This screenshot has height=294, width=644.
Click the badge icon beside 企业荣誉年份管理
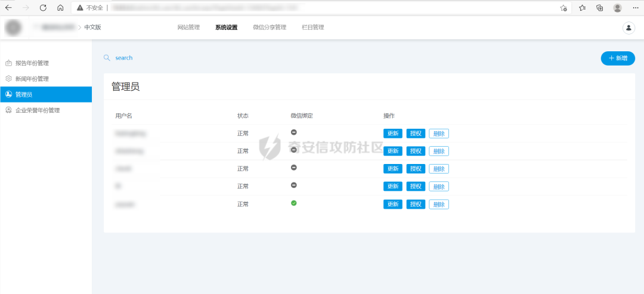tap(8, 110)
